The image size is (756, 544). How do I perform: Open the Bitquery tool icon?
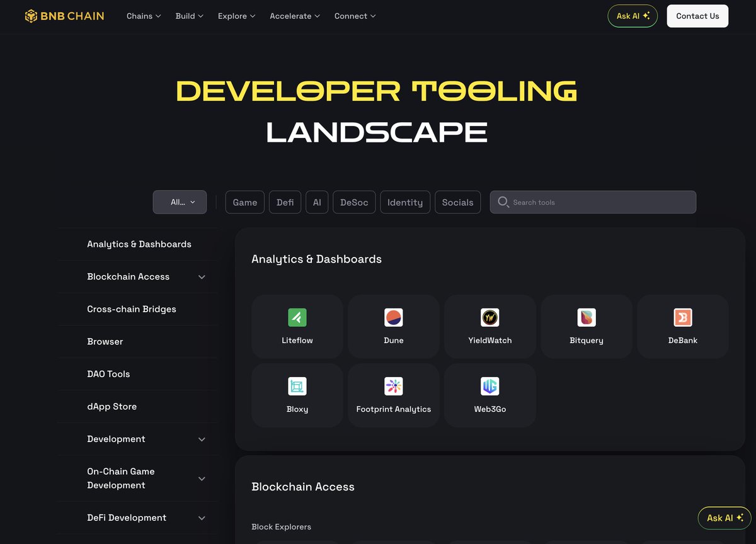tap(587, 317)
